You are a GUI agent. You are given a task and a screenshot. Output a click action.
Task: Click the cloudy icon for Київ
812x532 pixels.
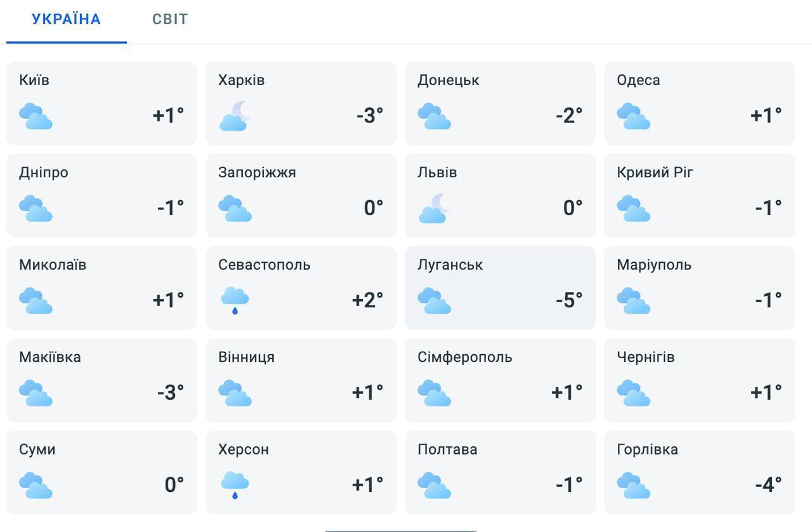tap(36, 116)
